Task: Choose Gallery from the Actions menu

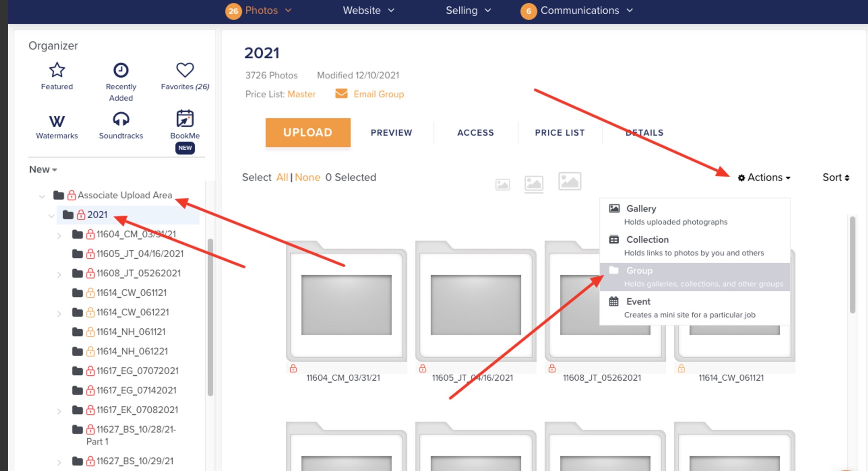Action: pos(694,215)
